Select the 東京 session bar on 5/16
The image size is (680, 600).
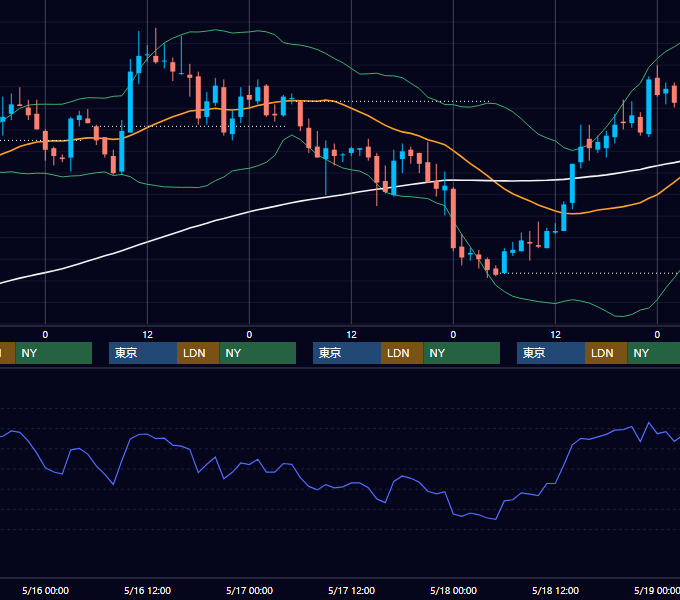[143, 353]
